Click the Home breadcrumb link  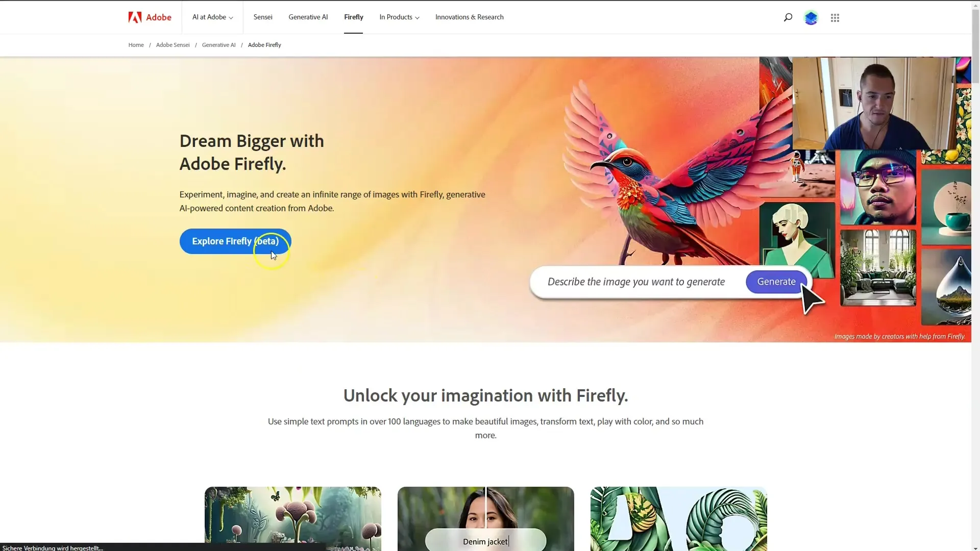(136, 44)
